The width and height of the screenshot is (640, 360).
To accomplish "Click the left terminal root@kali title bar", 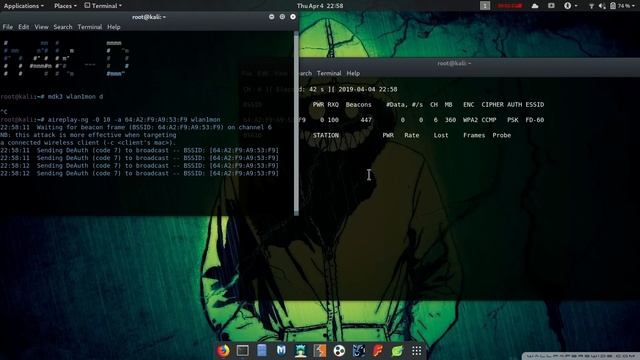I will (149, 17).
